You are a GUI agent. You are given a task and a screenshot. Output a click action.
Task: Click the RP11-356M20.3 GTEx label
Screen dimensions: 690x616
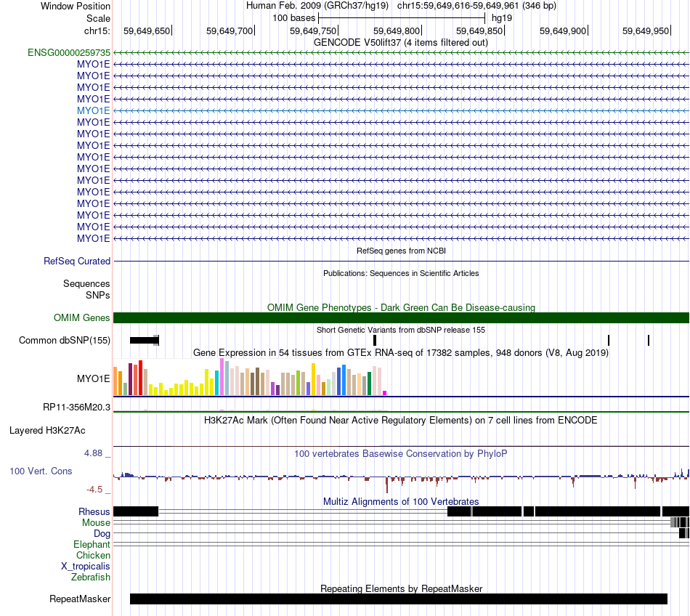tap(76, 408)
